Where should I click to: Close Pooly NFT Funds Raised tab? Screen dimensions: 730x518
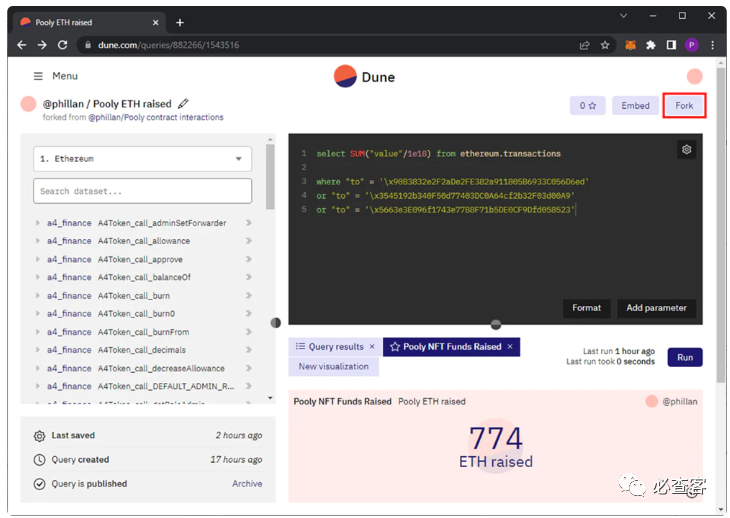[510, 347]
